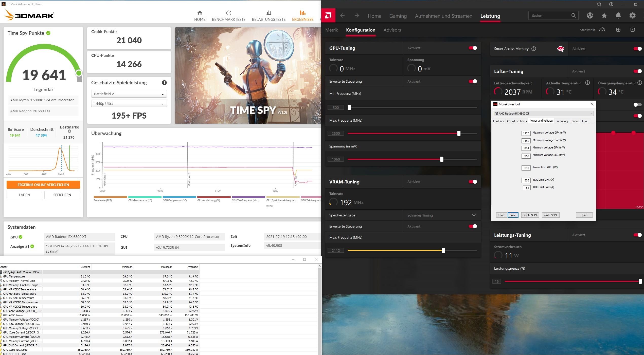Click the Bestmarke info icon

pyautogui.click(x=69, y=131)
